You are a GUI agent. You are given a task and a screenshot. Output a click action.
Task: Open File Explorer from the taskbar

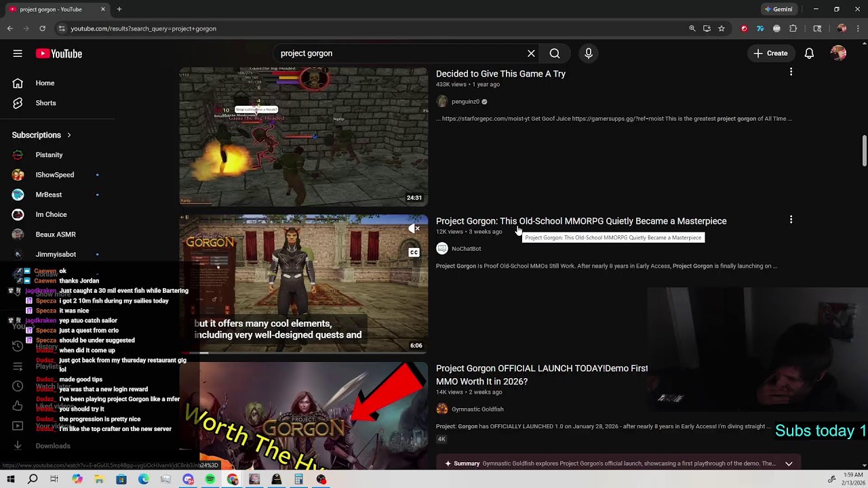99,479
